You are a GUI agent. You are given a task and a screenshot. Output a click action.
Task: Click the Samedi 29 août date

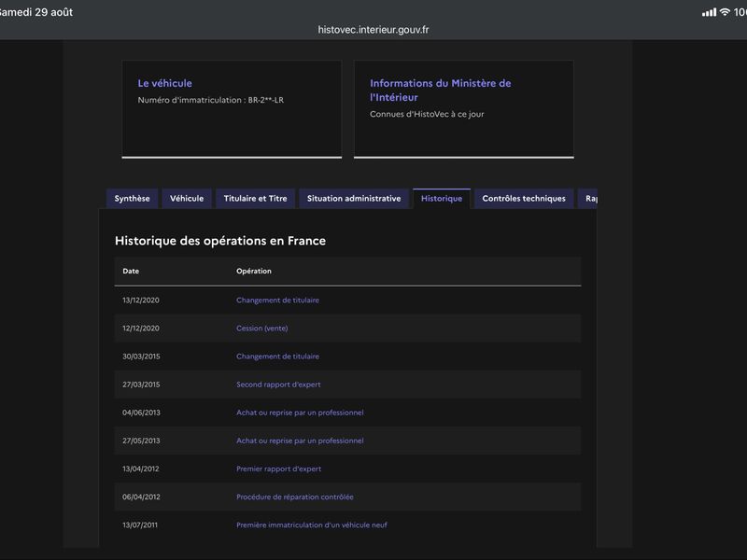[x=36, y=12]
